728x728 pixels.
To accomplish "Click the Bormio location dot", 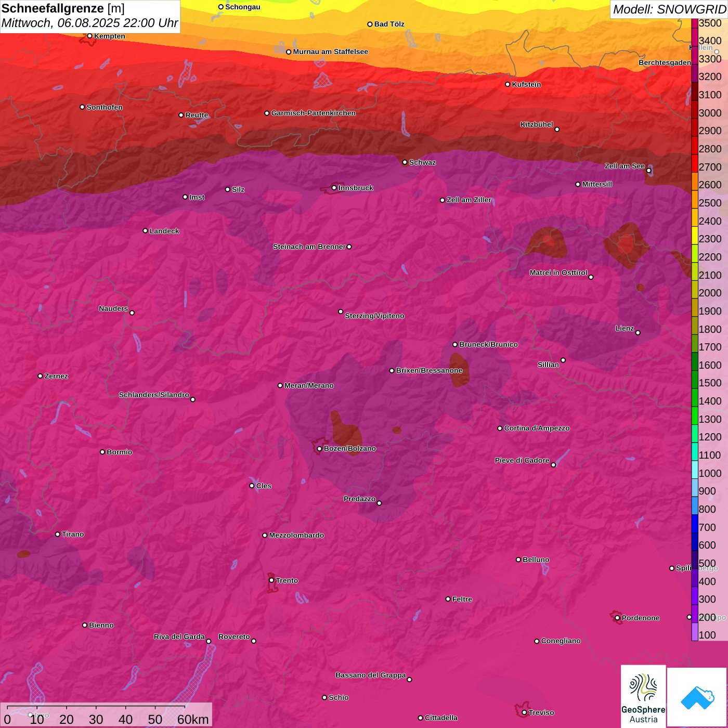I will pos(102,452).
